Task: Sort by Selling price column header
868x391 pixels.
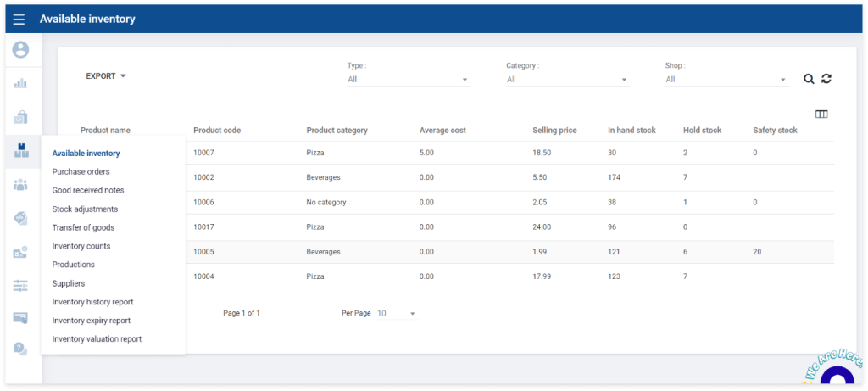Action: tap(554, 131)
